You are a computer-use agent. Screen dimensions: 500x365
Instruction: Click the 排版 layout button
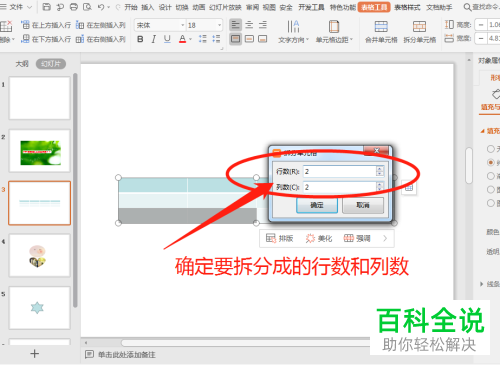point(280,238)
